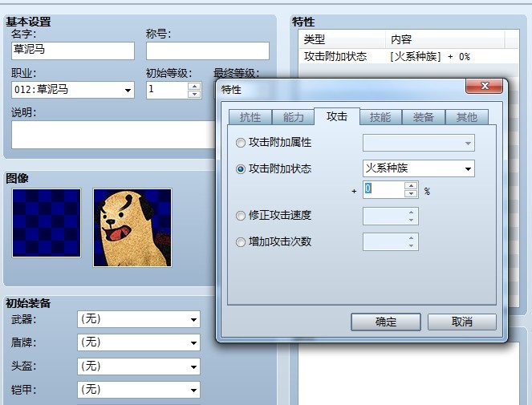Viewport: 532px width, 405px height.
Task: Confirm with the 确定 button
Action: coord(386,322)
